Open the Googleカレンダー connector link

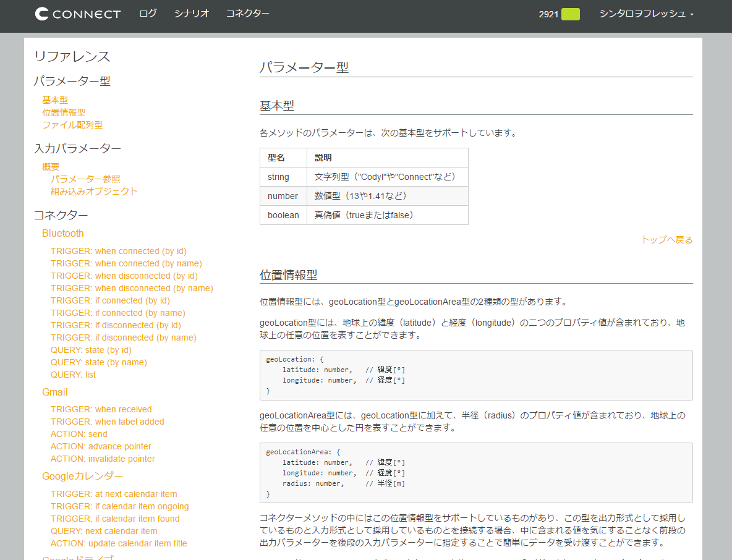(x=82, y=476)
